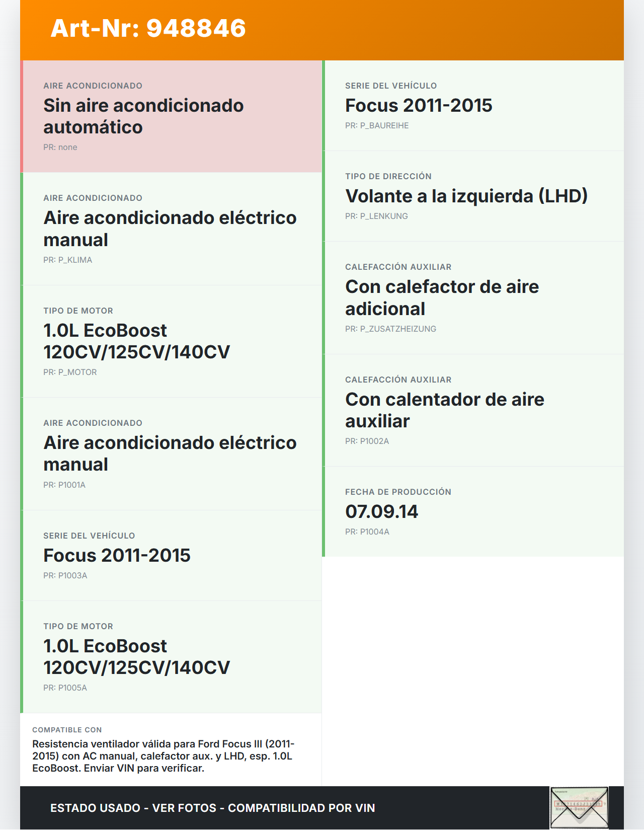Click 'Con calentador de aire auxiliar' heading

[x=444, y=410]
